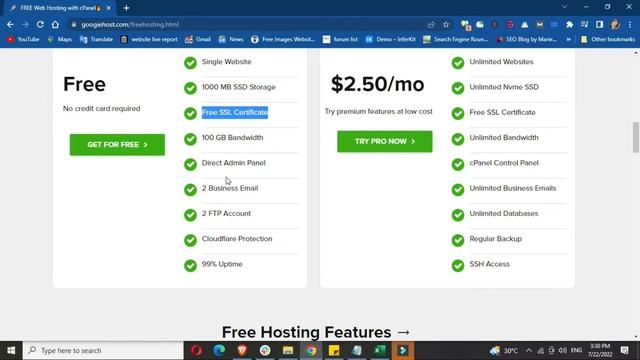
Task: Click the 1000 MB SSD Storage text
Action: pyautogui.click(x=238, y=87)
